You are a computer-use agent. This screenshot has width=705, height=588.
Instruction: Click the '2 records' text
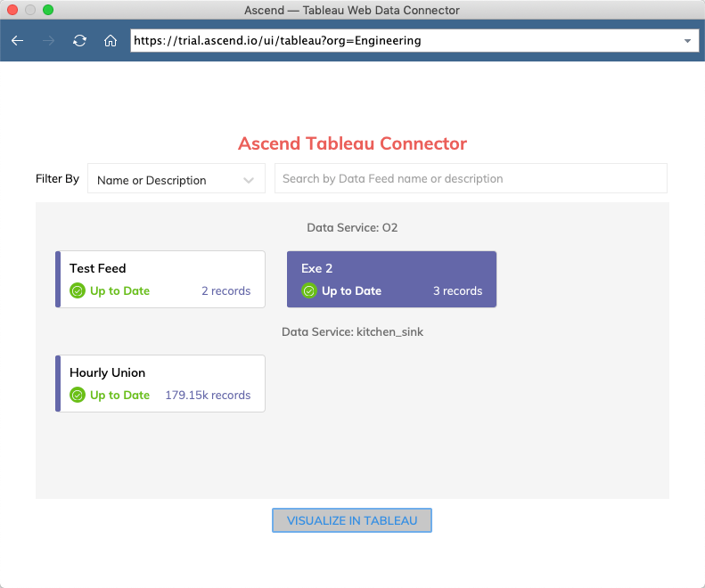(226, 290)
